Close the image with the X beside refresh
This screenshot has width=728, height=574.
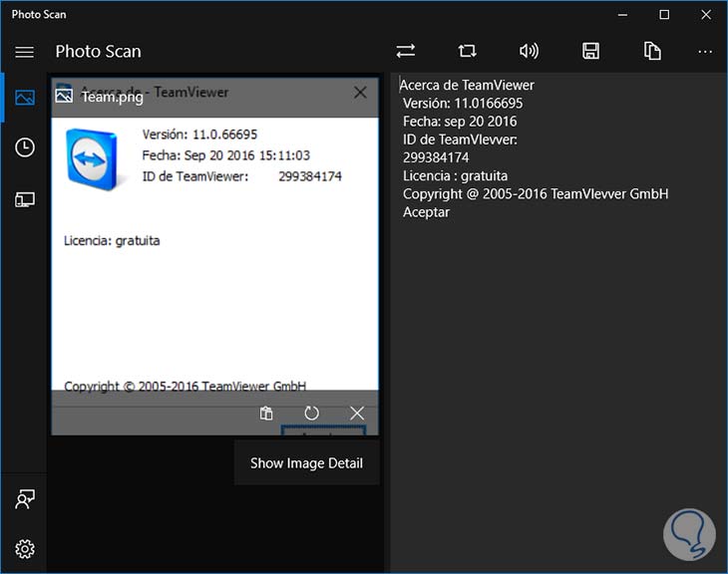click(357, 413)
